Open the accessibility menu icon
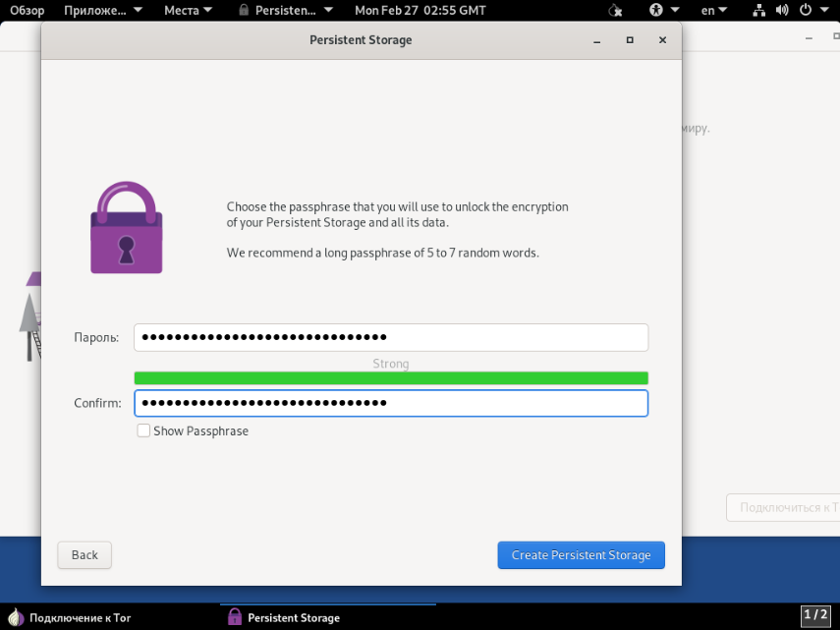The width and height of the screenshot is (840, 630). coord(656,11)
